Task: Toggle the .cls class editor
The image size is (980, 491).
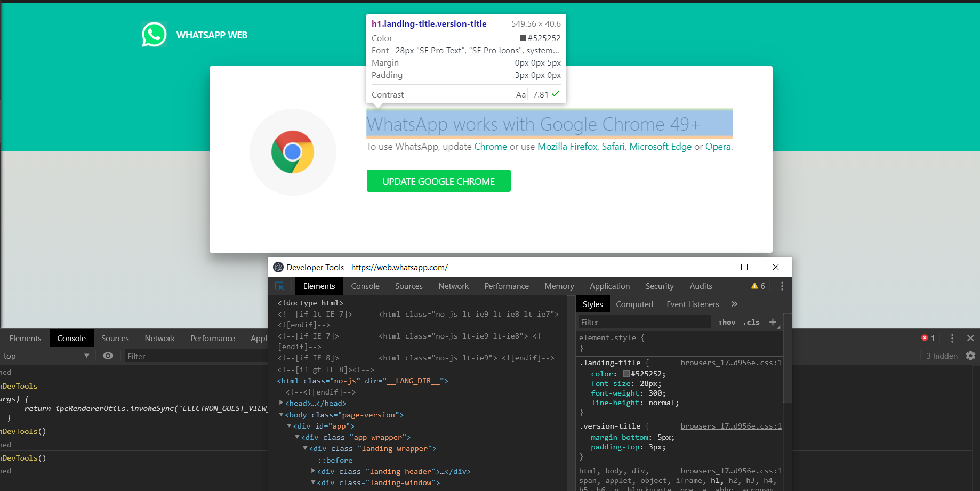Action: tap(751, 322)
